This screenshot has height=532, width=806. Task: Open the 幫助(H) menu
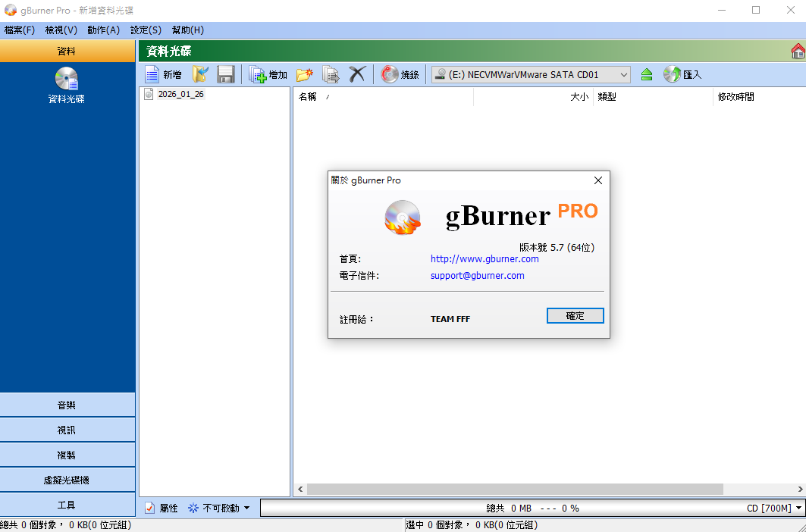(x=187, y=30)
